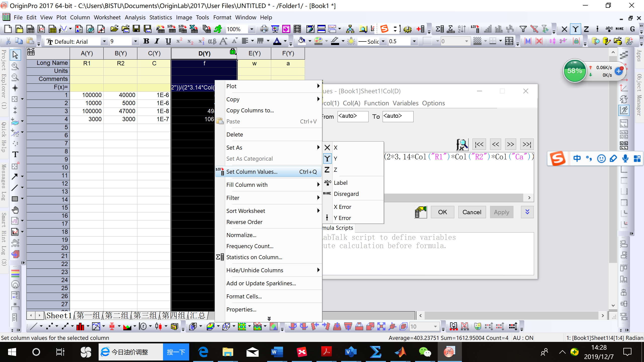Click the Search and Insert Functions icon
Image resolution: width=644 pixels, height=362 pixels.
[462, 144]
